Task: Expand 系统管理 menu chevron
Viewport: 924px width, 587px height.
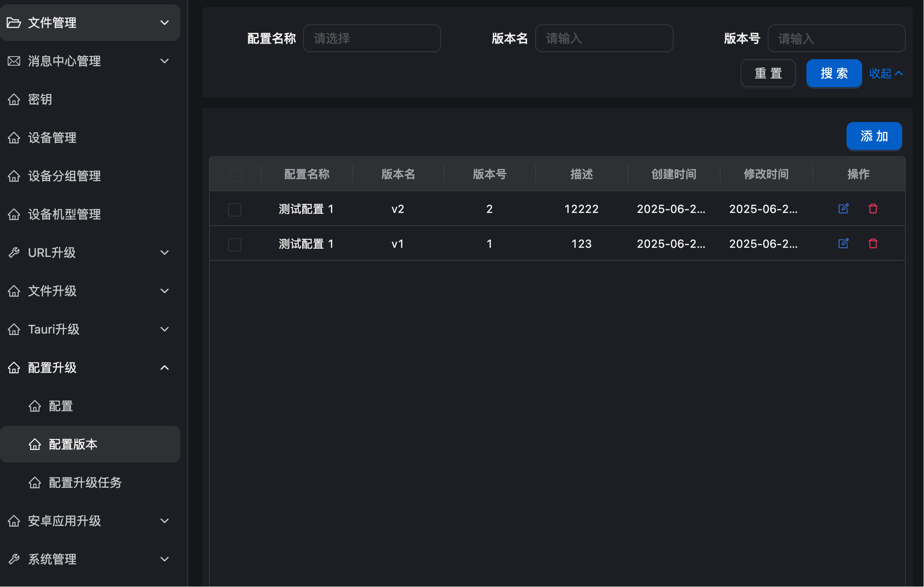Action: click(165, 559)
